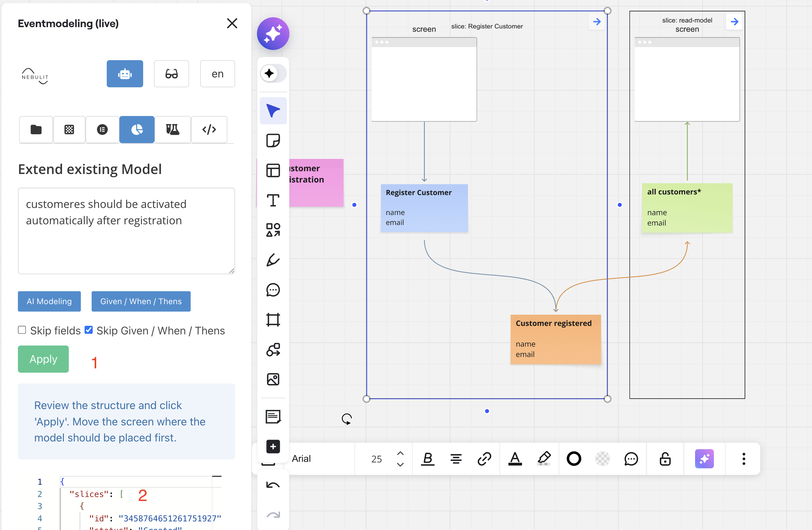The width and height of the screenshot is (812, 530).
Task: Open the code view tab
Action: tap(209, 130)
